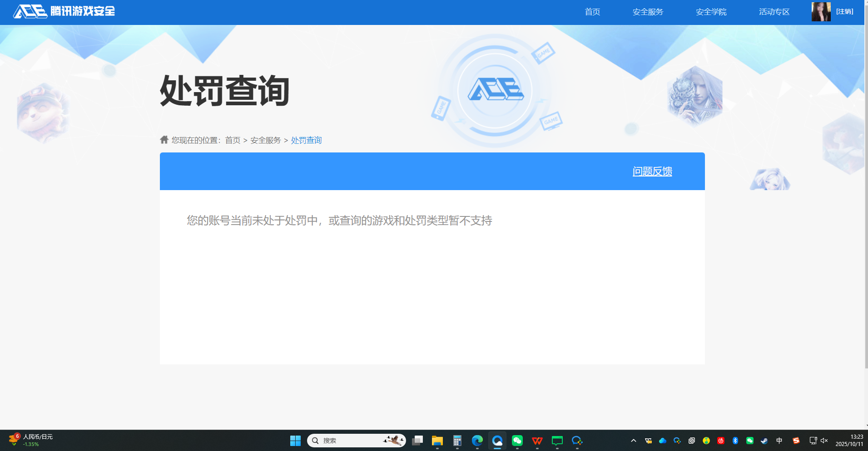Switch the input method from 中
The width and height of the screenshot is (868, 451).
(779, 440)
